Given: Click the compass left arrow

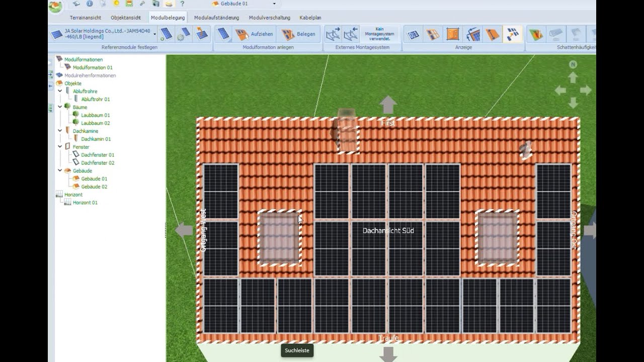Looking at the screenshot, I should click(560, 90).
